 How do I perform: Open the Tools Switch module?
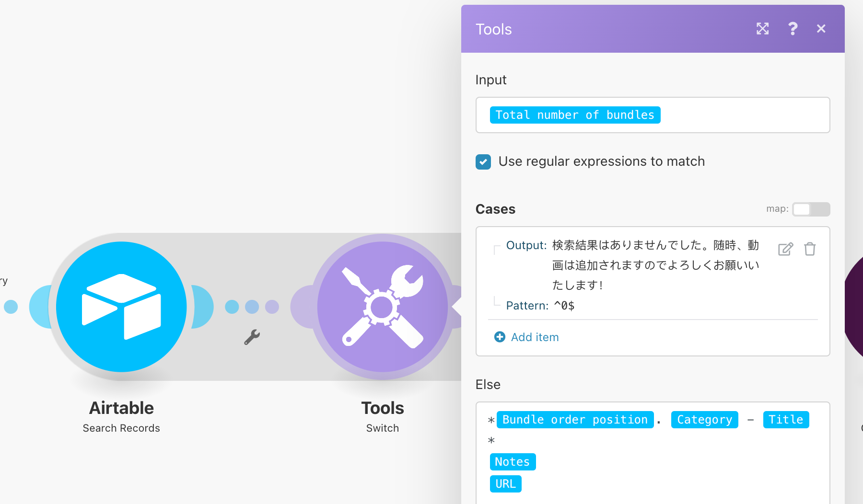pos(382,307)
